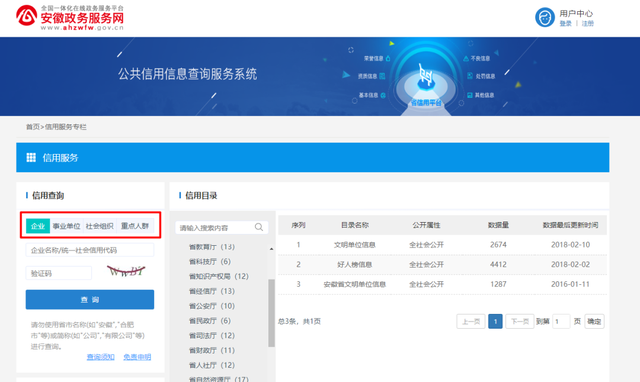Switch to the 事业单位 tab

tap(67, 226)
